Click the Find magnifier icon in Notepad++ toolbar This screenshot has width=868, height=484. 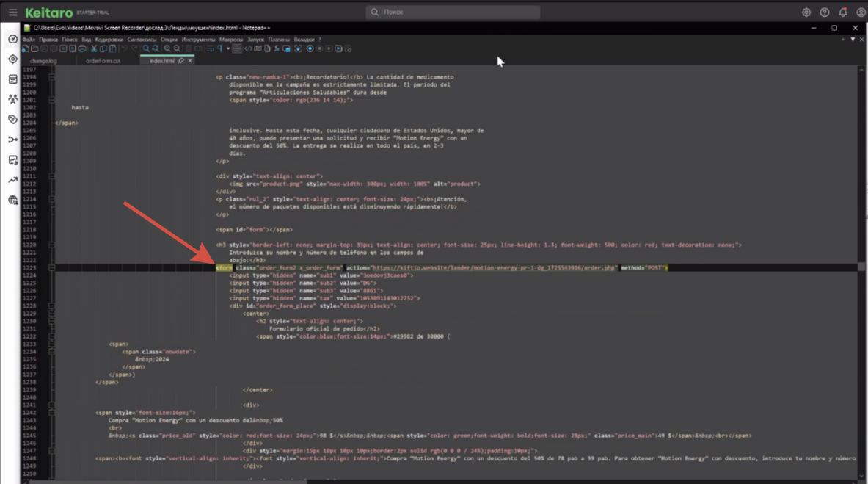[x=146, y=49]
